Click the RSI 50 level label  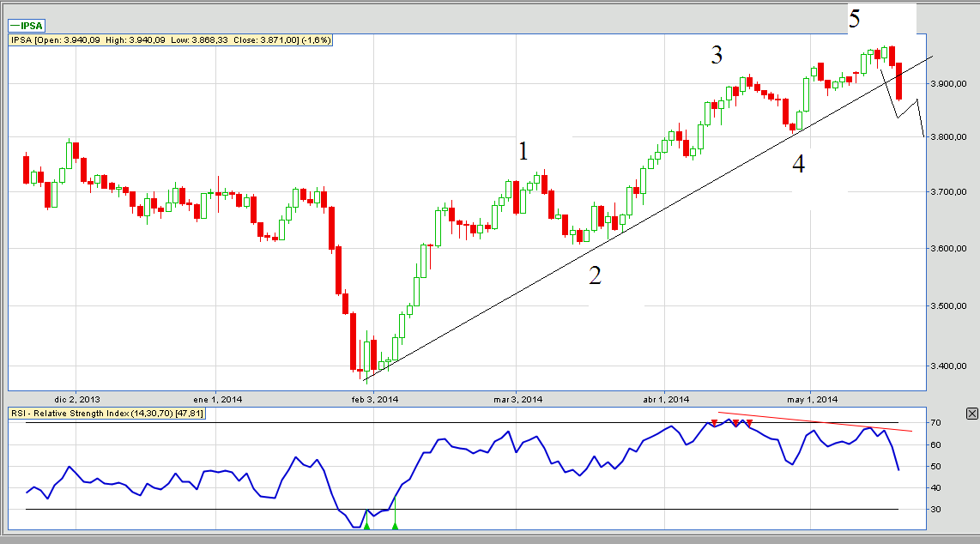click(935, 467)
